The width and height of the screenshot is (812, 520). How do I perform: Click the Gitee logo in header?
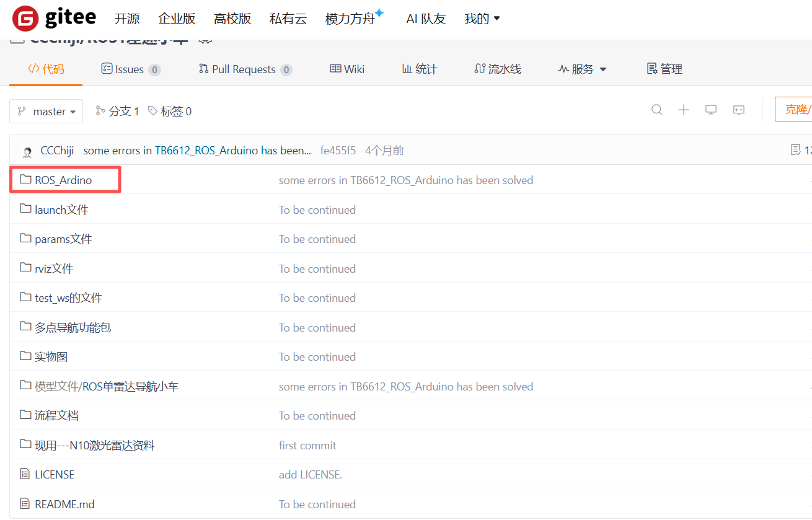click(55, 19)
